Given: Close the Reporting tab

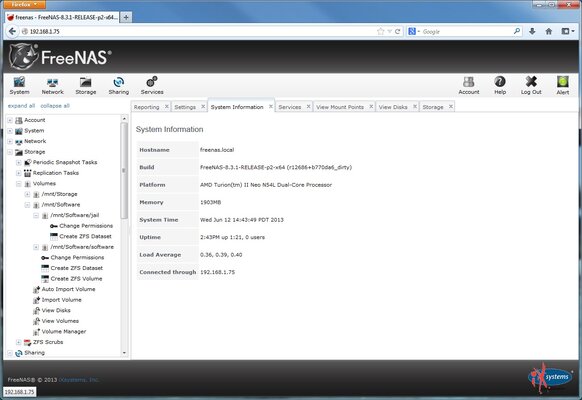Looking at the screenshot, I should click(167, 106).
